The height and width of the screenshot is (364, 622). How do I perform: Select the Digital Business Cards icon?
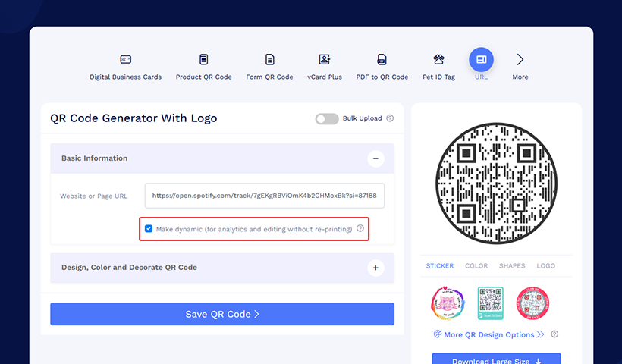point(126,60)
